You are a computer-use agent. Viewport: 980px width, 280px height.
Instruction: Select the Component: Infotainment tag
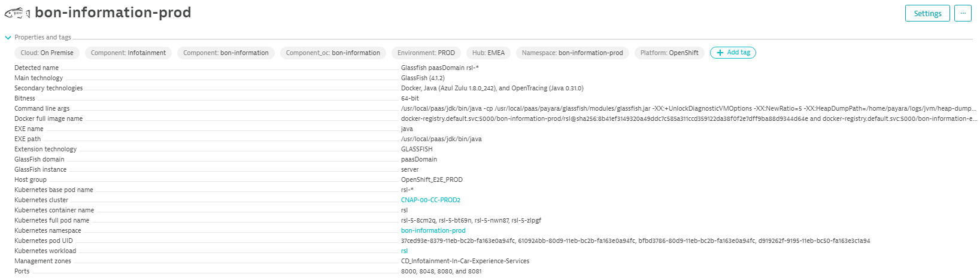coord(128,53)
